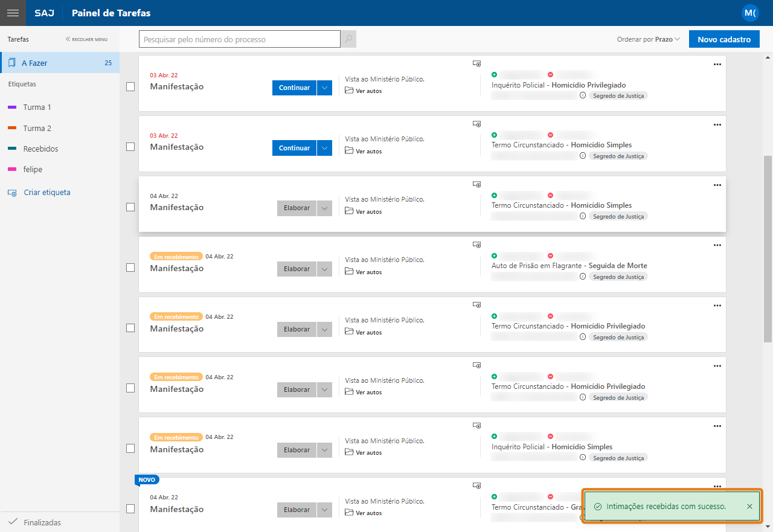Select checkbox for the highlighted 04 Abr. 22 task

point(130,207)
